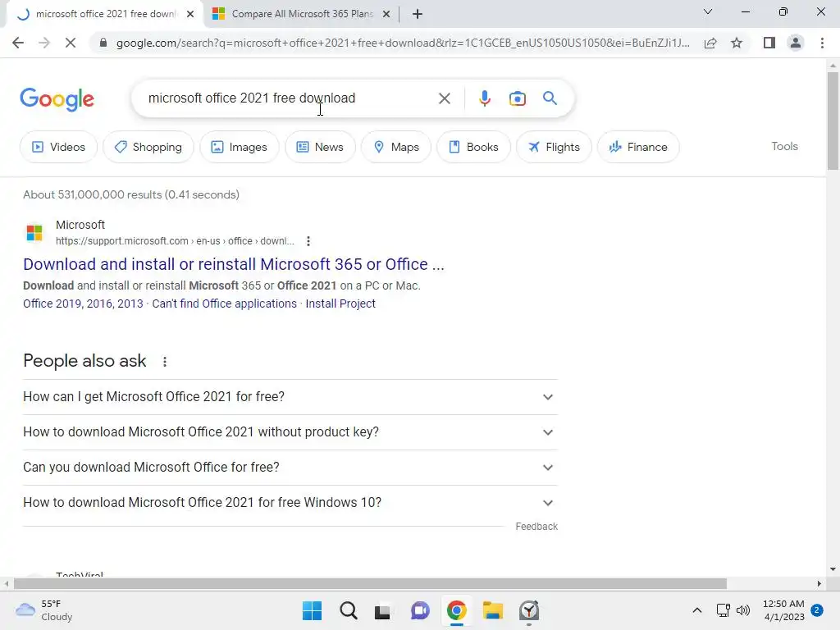Switch to News results
Viewport: 840px width, 630px height.
click(x=321, y=147)
